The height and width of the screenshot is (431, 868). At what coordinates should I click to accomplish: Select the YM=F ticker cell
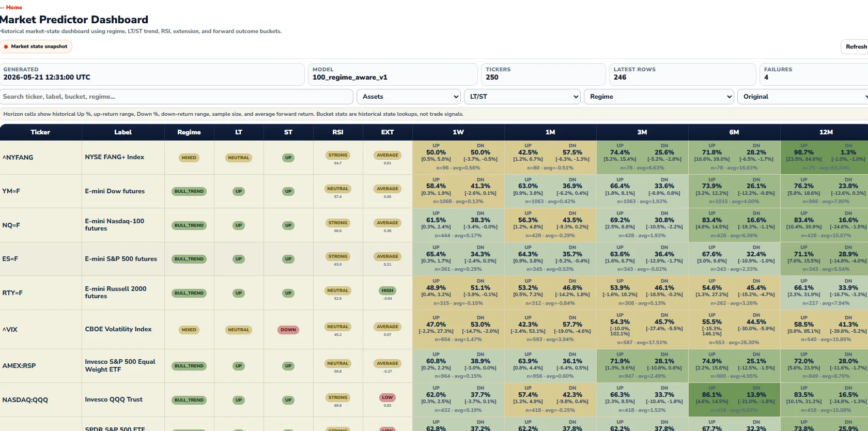coord(41,191)
